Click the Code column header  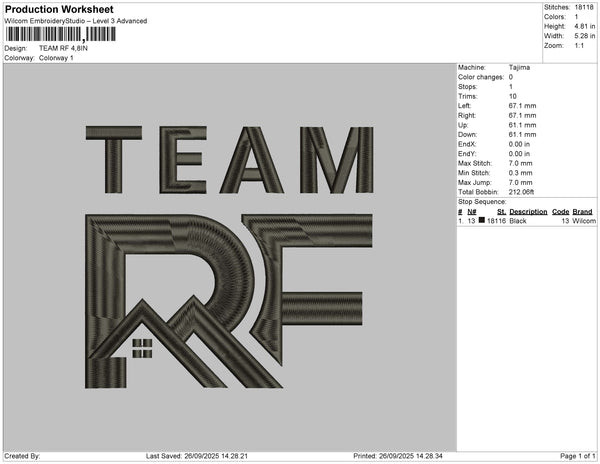click(x=561, y=212)
